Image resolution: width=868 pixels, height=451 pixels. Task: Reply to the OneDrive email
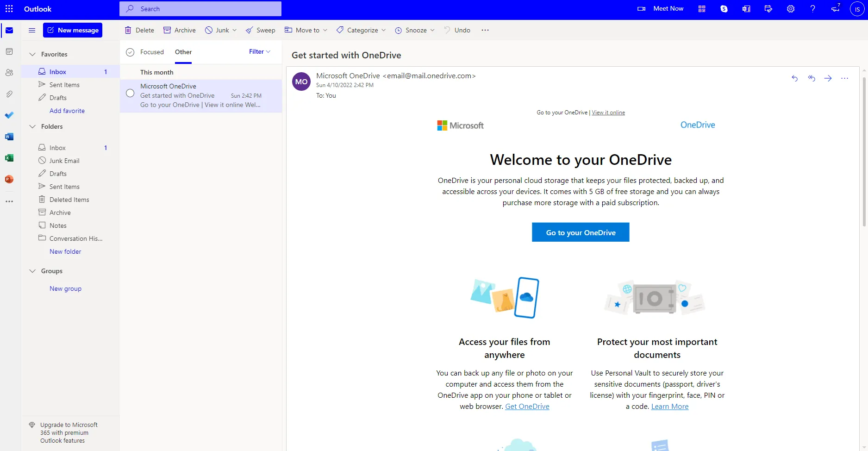[795, 78]
